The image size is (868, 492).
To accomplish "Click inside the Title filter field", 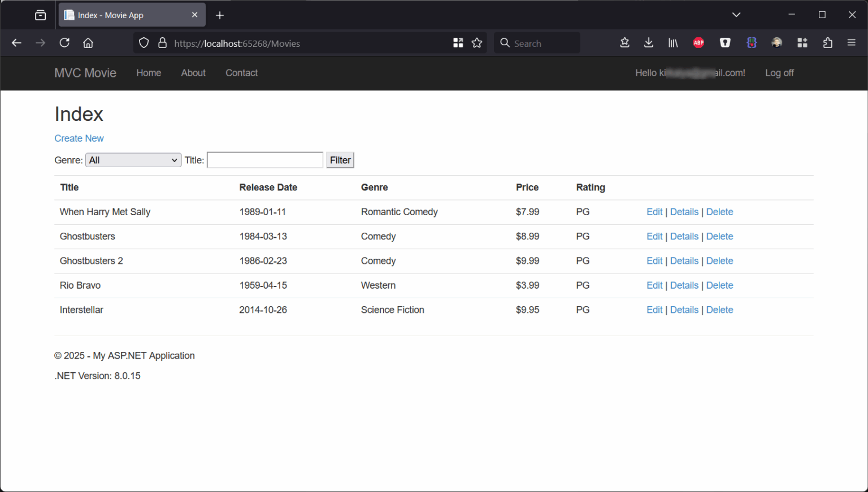I will click(x=264, y=160).
